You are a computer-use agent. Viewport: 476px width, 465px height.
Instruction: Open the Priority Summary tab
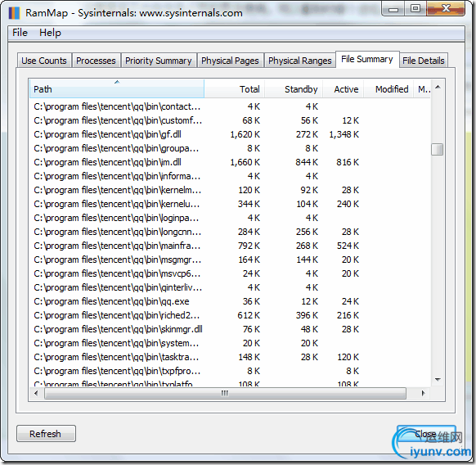click(159, 61)
